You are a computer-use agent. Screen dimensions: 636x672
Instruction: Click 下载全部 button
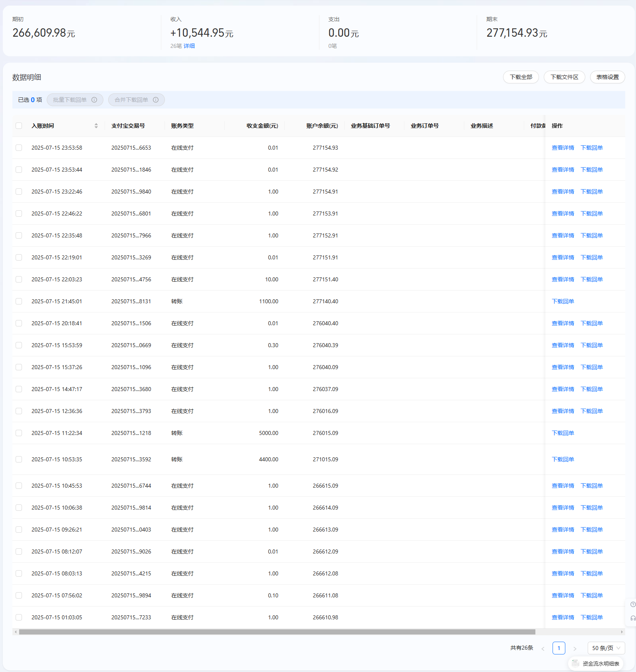521,77
